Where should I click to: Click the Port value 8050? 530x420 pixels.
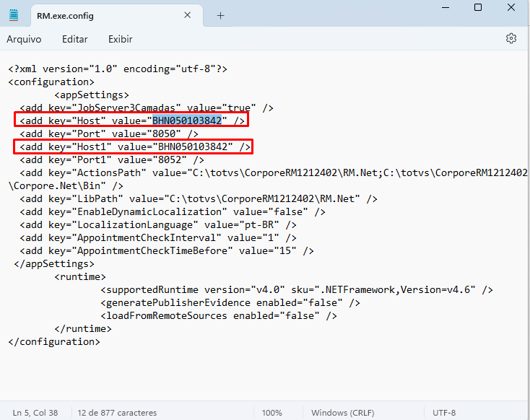click(164, 134)
